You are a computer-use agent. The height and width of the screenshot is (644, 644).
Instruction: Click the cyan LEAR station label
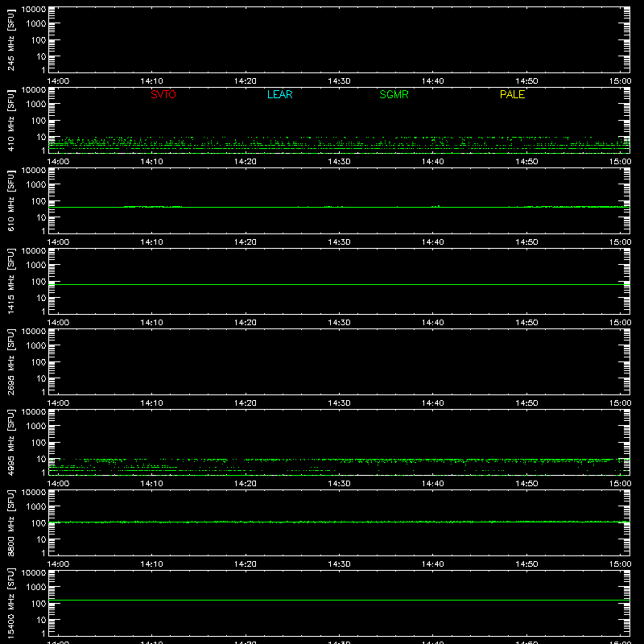279,94
